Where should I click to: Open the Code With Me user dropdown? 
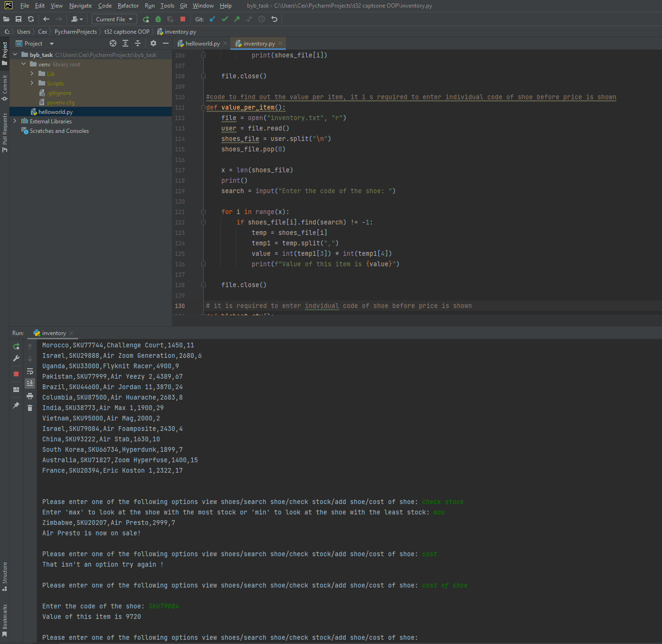click(x=77, y=19)
